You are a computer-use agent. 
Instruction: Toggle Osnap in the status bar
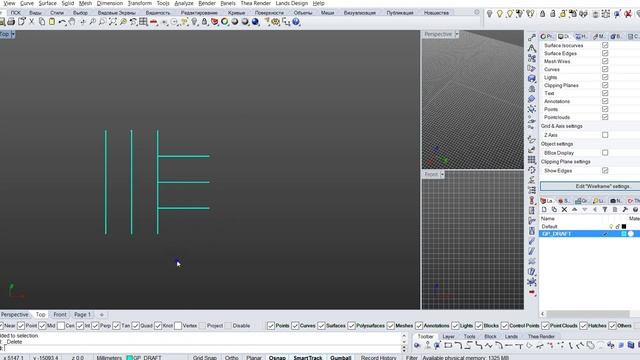point(277,358)
